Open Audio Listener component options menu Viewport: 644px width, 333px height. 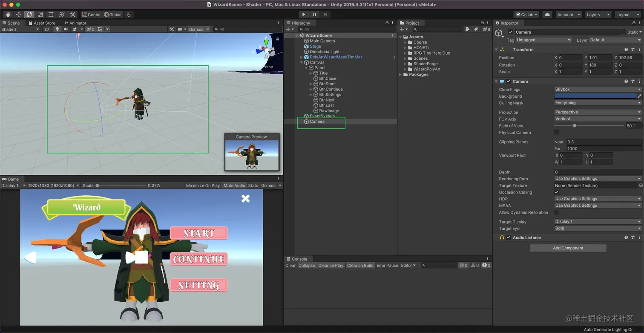[x=640, y=237]
